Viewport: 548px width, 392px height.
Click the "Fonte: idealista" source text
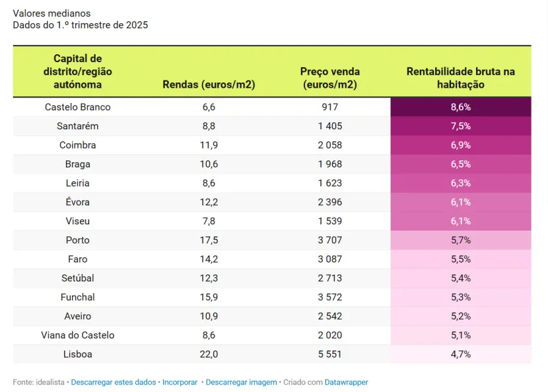(x=39, y=382)
